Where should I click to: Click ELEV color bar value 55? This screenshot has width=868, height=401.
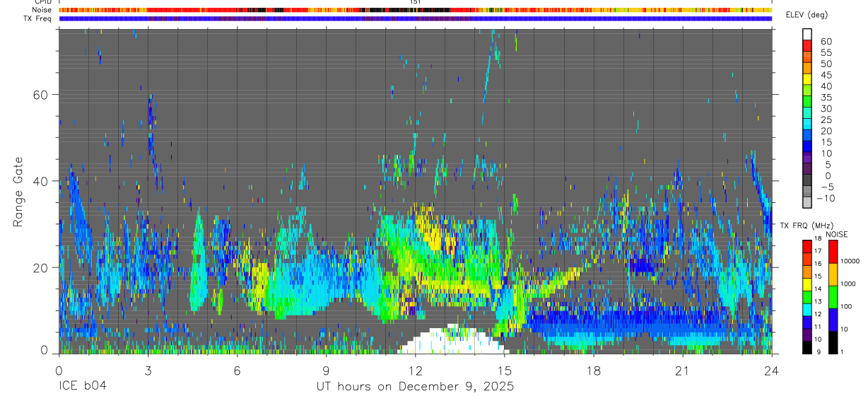coord(826,53)
